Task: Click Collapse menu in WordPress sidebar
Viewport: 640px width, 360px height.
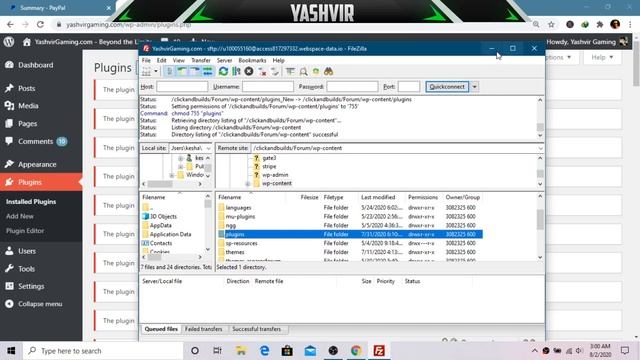Action: 40,304
